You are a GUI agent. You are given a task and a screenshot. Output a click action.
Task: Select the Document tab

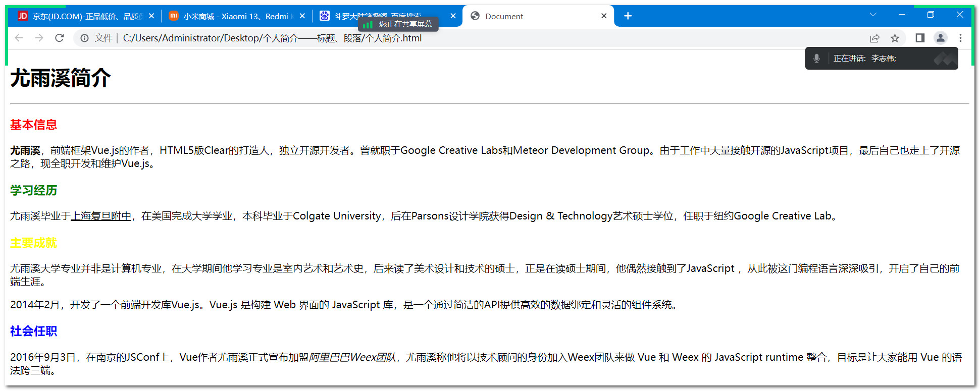click(538, 16)
